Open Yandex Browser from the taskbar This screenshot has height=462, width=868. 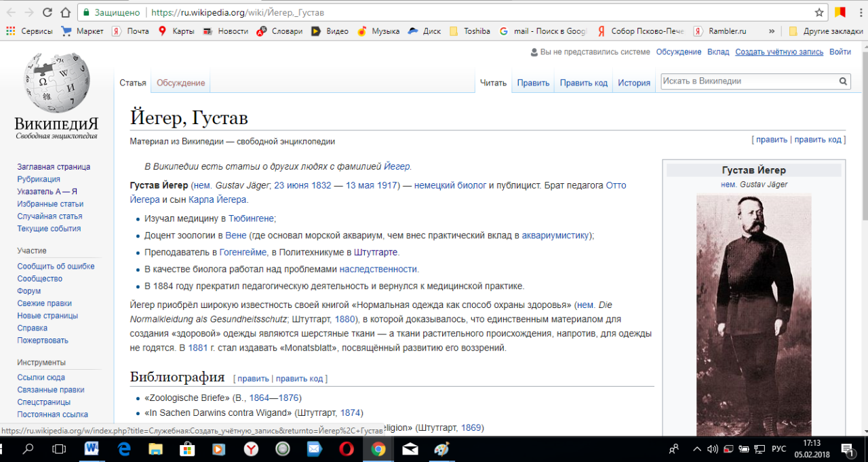point(251,449)
